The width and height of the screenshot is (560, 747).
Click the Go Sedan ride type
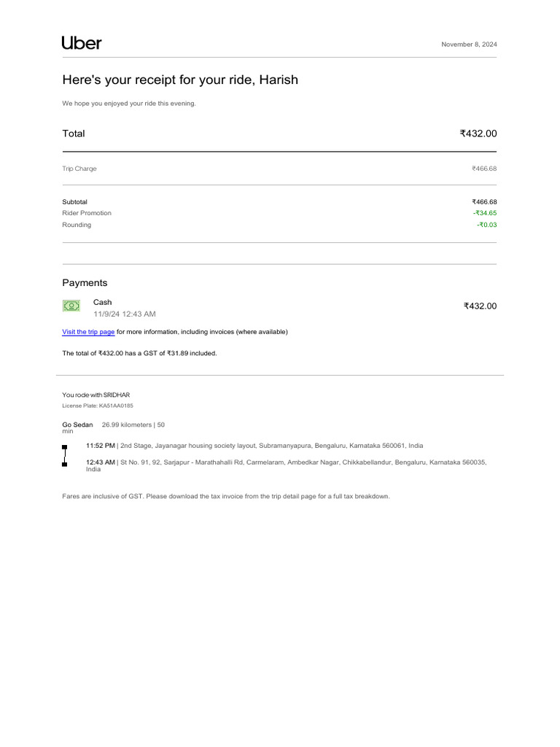77,425
